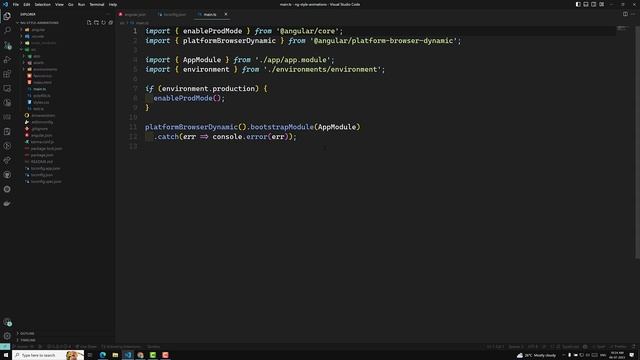Open the Manage gear icon
This screenshot has width=640, height=360.
click(7, 336)
